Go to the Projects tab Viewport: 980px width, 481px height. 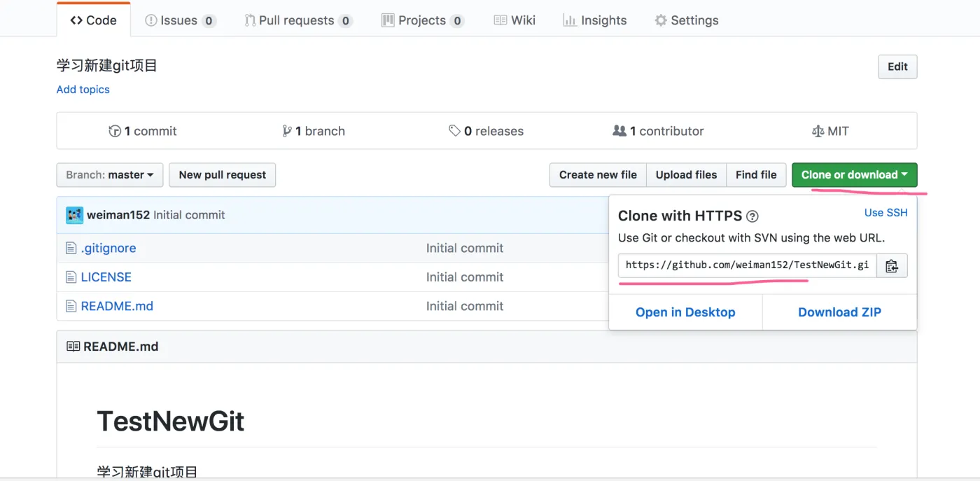423,20
